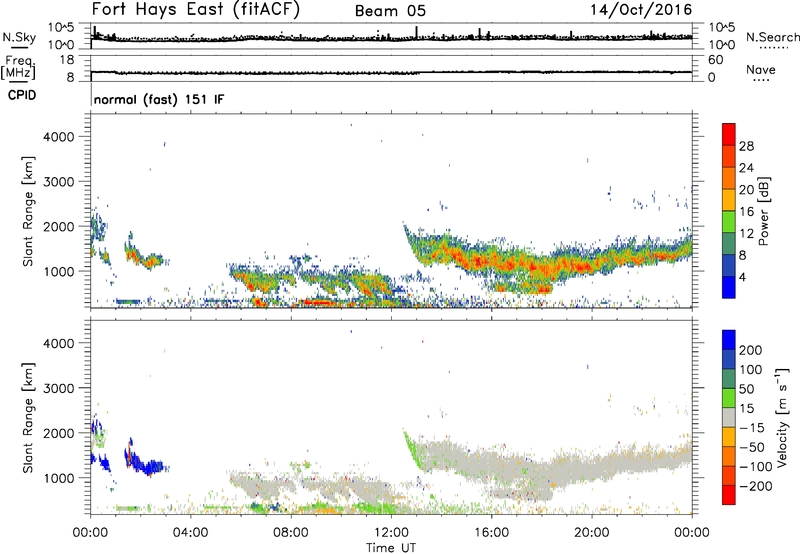Click the "28" power scale value

coord(746,146)
